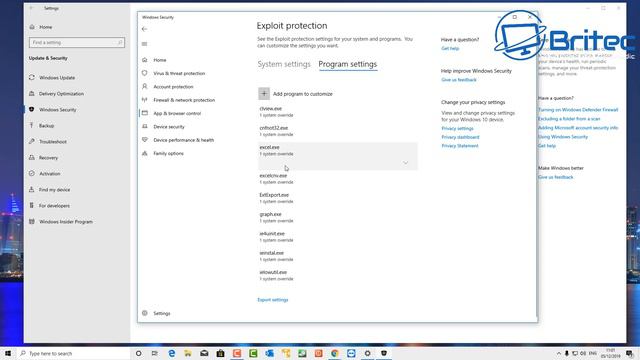Open Virus & threat protection
The width and height of the screenshot is (640, 360).
[x=179, y=73]
